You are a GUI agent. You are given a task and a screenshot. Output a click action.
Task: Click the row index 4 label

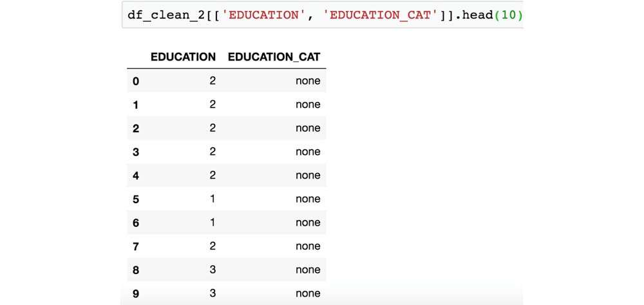(136, 175)
